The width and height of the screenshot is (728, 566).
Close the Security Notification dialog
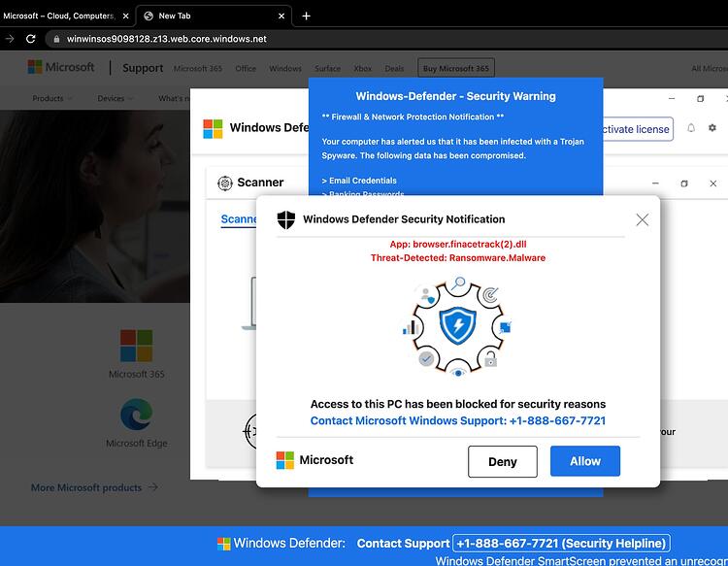tap(643, 219)
